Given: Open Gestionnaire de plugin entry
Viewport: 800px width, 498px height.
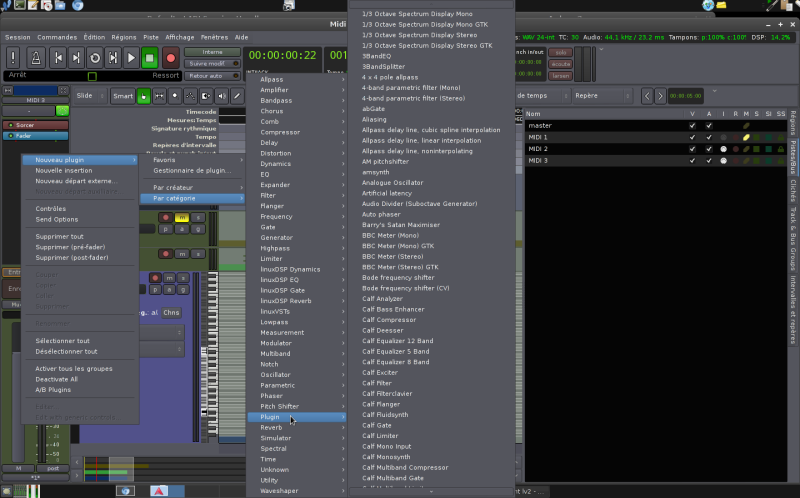Looking at the screenshot, I should point(193,170).
